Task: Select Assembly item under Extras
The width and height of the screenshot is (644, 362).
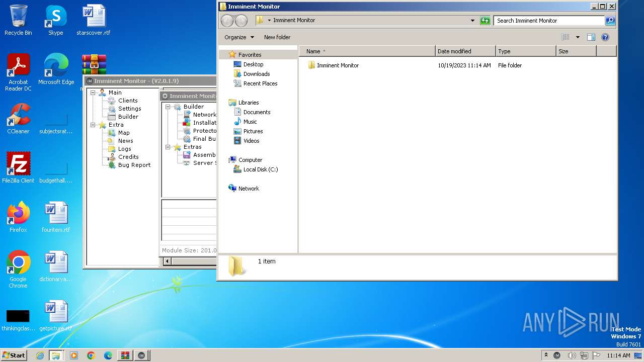Action: point(204,155)
